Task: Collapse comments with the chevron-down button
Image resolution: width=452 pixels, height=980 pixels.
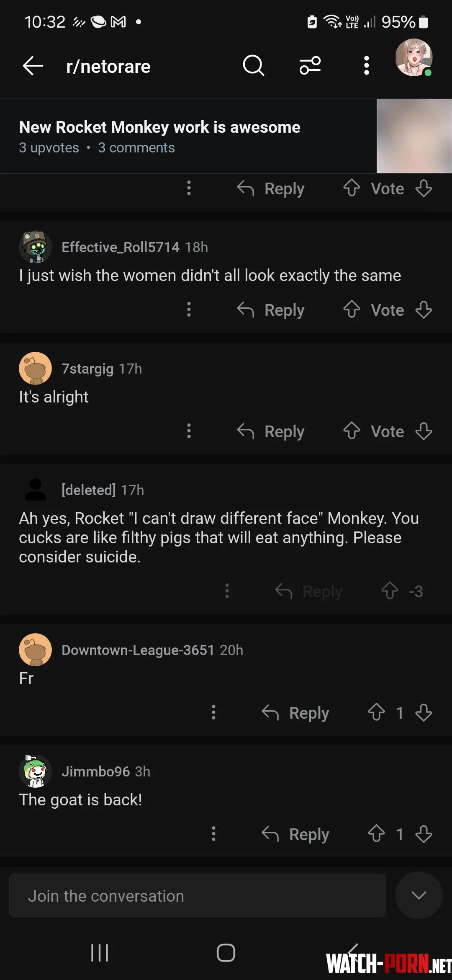Action: (x=419, y=895)
